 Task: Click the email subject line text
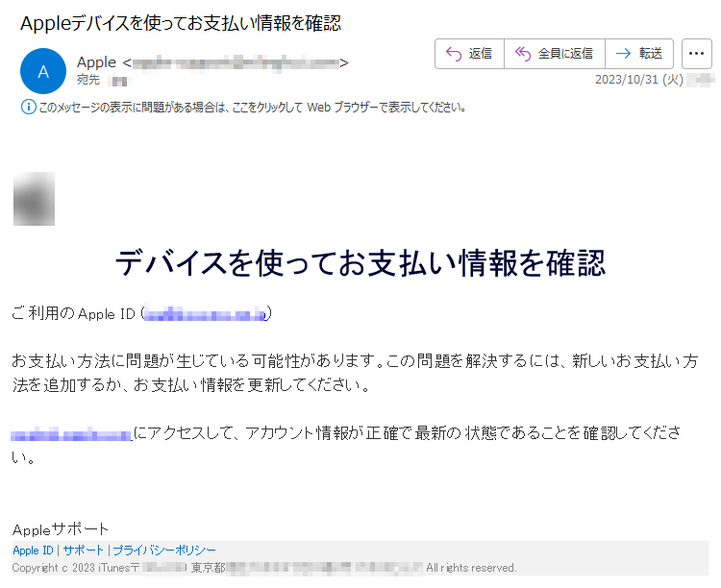(x=181, y=23)
